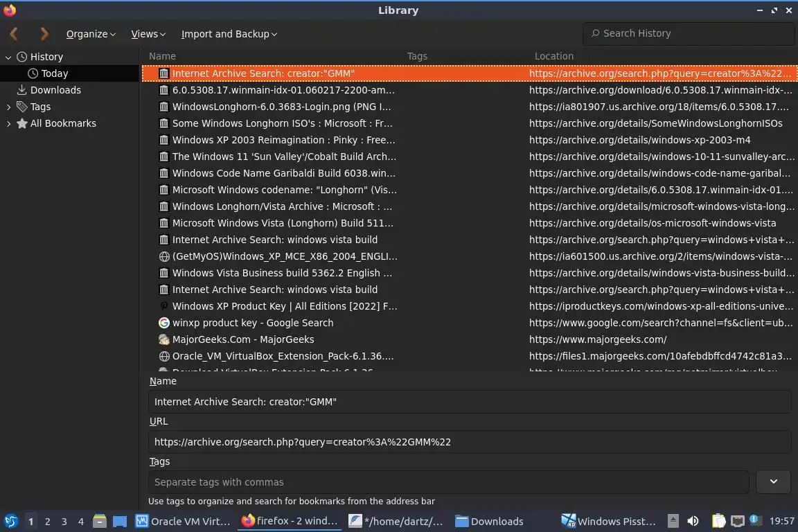Go forward using the right arrow

[x=44, y=34]
